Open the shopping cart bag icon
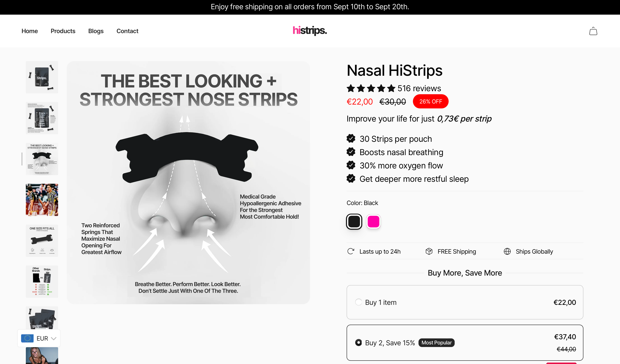The width and height of the screenshot is (620, 364). pyautogui.click(x=593, y=31)
